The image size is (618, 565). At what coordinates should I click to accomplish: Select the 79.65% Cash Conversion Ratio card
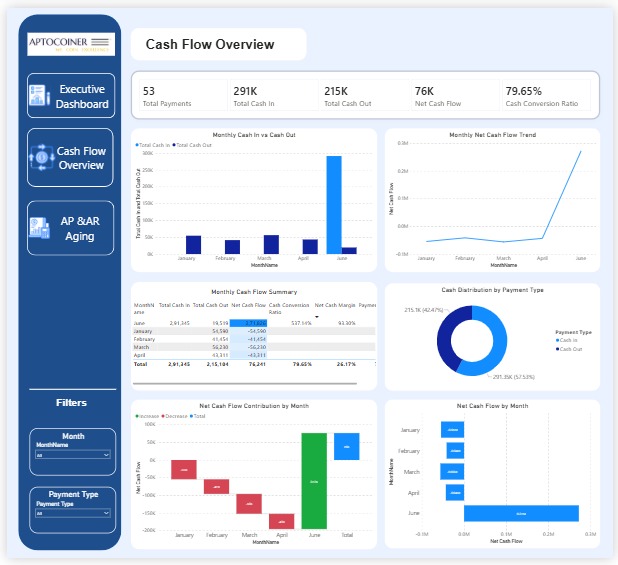point(546,95)
